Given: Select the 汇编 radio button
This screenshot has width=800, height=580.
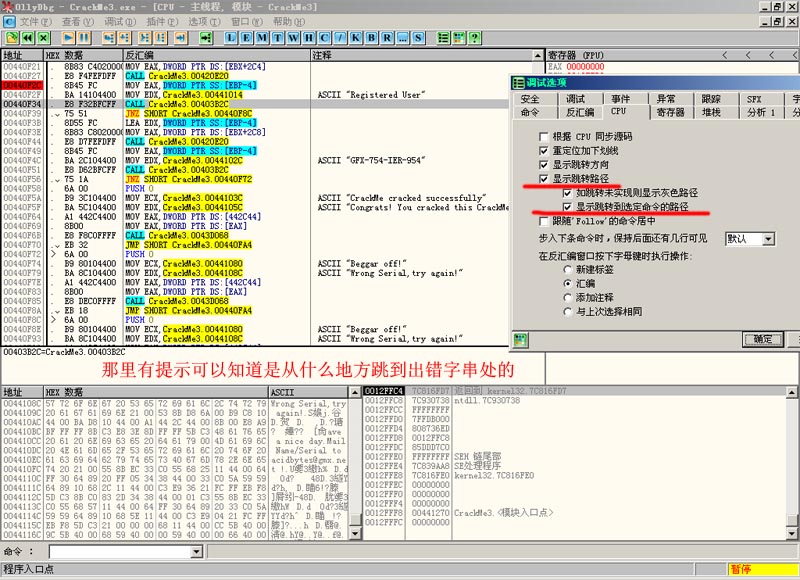Looking at the screenshot, I should (567, 283).
